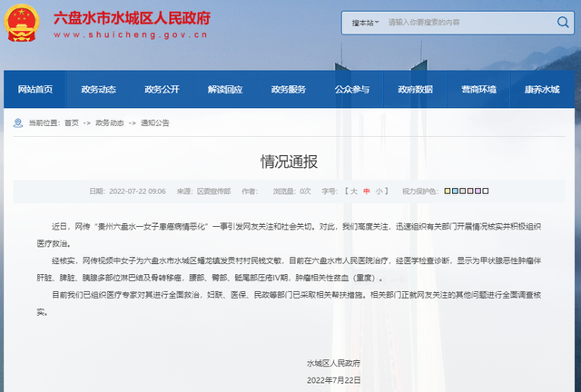Click the site title 六盘水市水城区人民政府
Image resolution: width=581 pixels, height=392 pixels.
[132, 18]
